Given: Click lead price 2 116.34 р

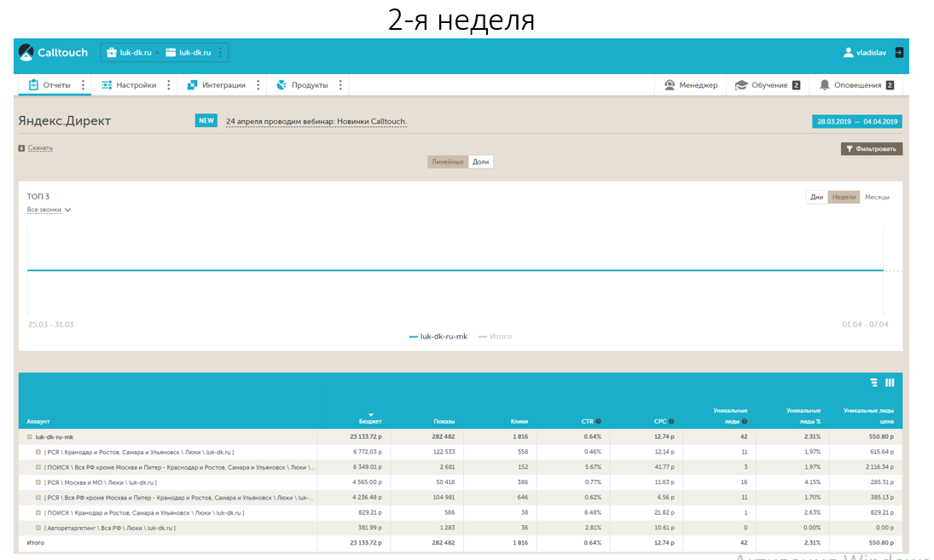Looking at the screenshot, I should point(879,467).
